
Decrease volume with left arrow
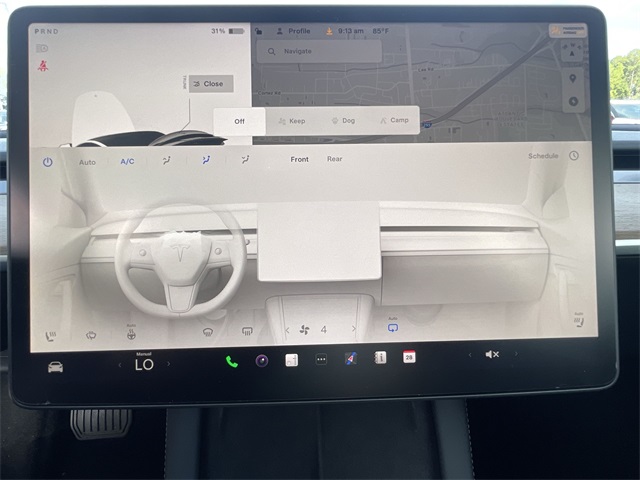point(470,355)
